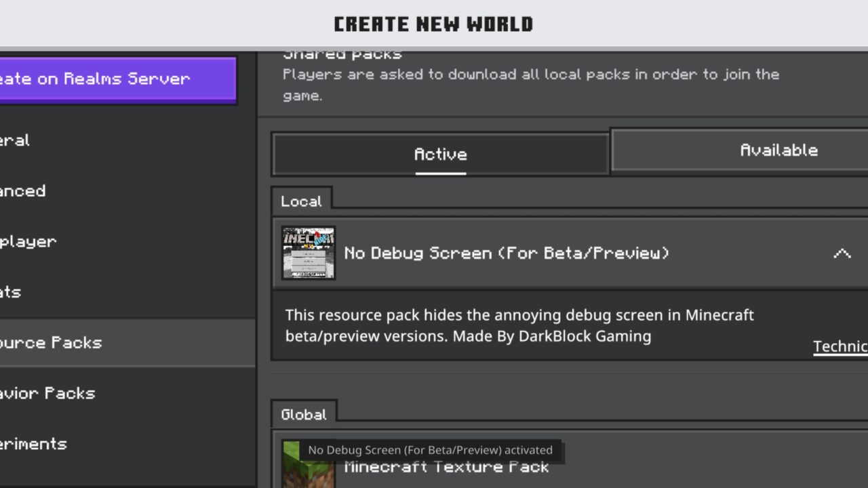Switch to the Active packs tab

pyautogui.click(x=441, y=155)
